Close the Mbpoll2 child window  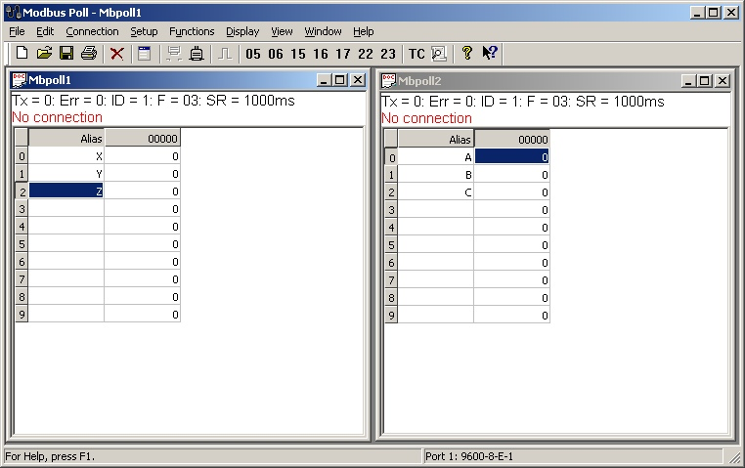pos(722,81)
